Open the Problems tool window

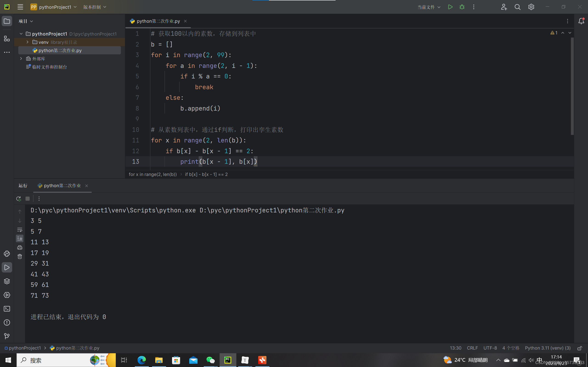[x=7, y=323]
